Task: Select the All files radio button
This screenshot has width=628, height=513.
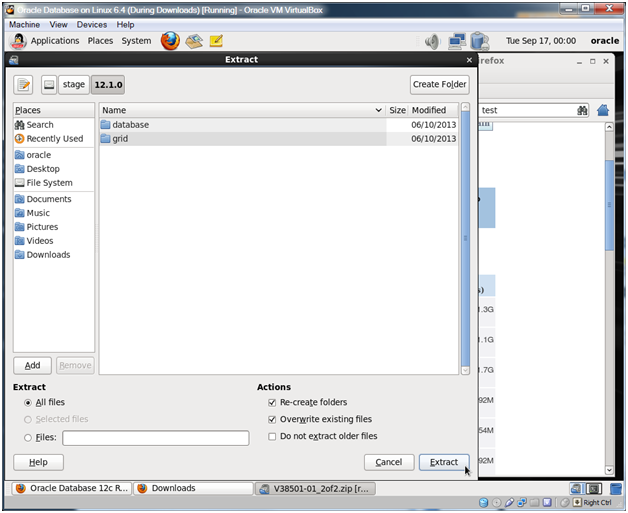Action: pyautogui.click(x=27, y=402)
